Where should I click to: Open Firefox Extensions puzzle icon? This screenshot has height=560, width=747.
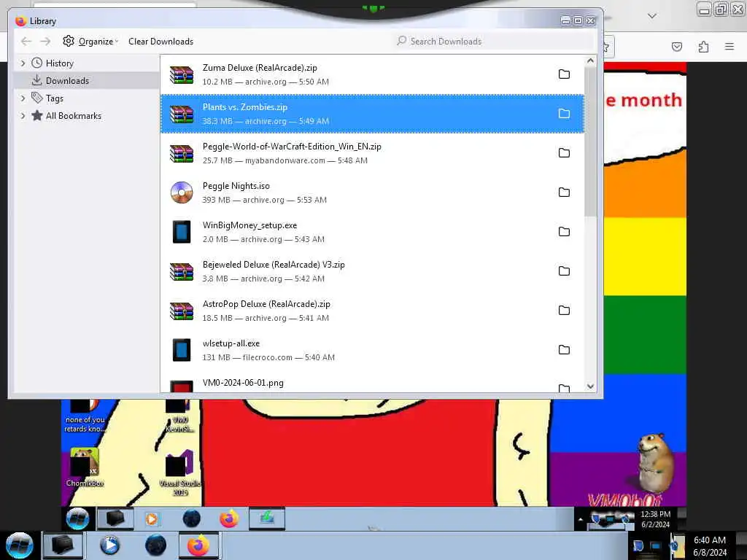[703, 47]
